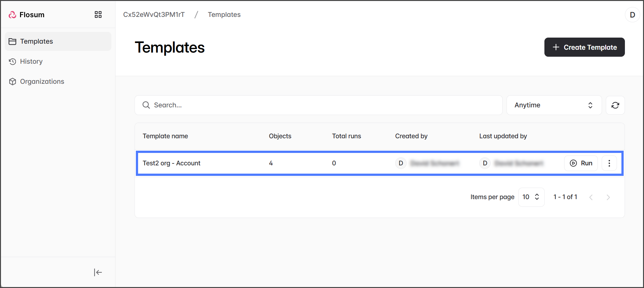Open the app switcher grid icon
Screen dimensions: 644x288
point(98,15)
